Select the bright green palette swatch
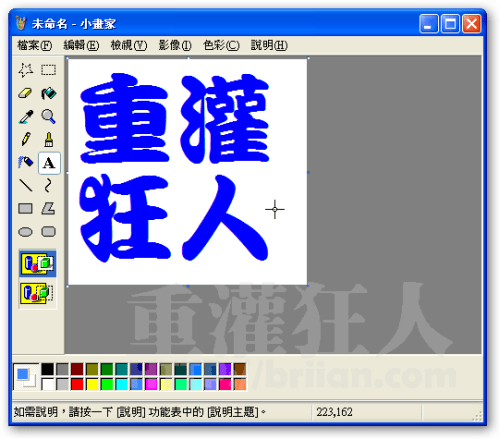The image size is (500, 439). click(x=107, y=384)
